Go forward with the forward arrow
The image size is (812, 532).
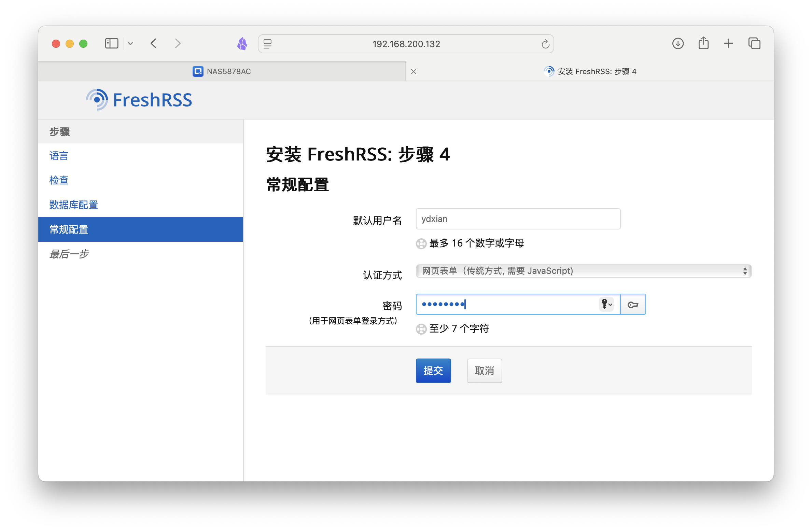178,44
